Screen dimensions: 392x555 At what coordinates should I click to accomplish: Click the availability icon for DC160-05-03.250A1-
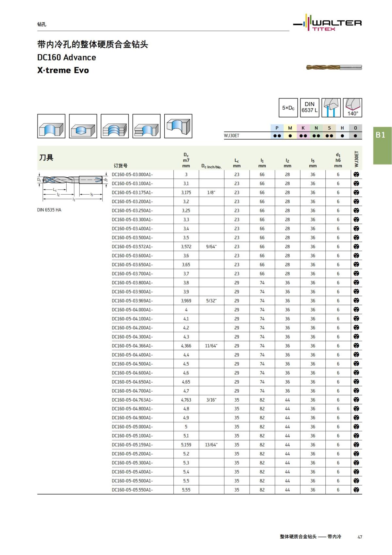tap(356, 211)
